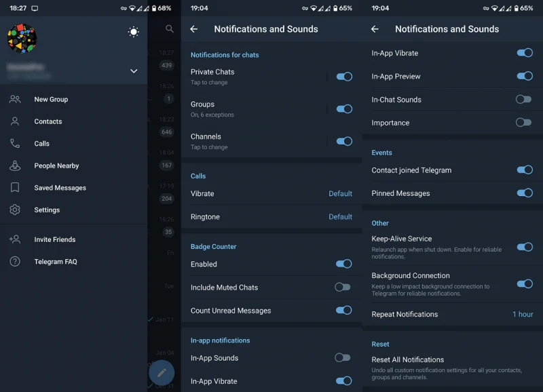The width and height of the screenshot is (543, 392).
Task: Open the profile avatar picture
Action: (x=22, y=39)
